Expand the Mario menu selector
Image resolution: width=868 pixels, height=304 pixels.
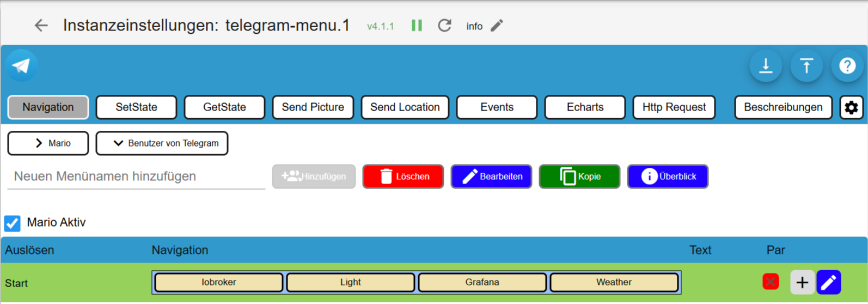pos(48,143)
